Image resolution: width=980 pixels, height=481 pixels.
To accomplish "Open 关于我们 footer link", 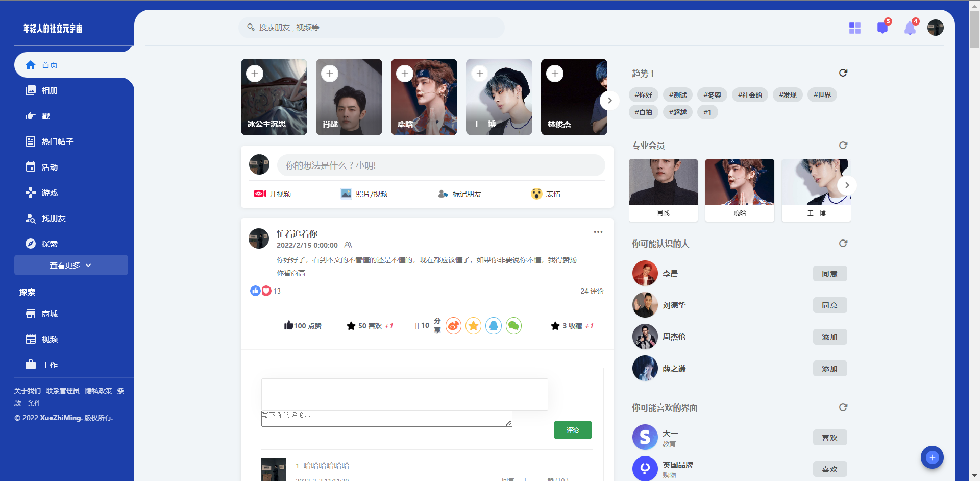I will [x=28, y=391].
